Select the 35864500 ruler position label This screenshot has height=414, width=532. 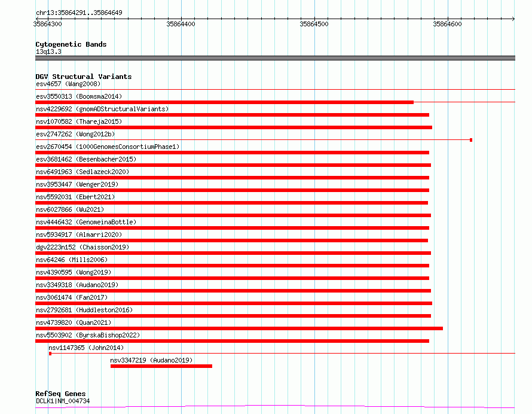click(314, 24)
